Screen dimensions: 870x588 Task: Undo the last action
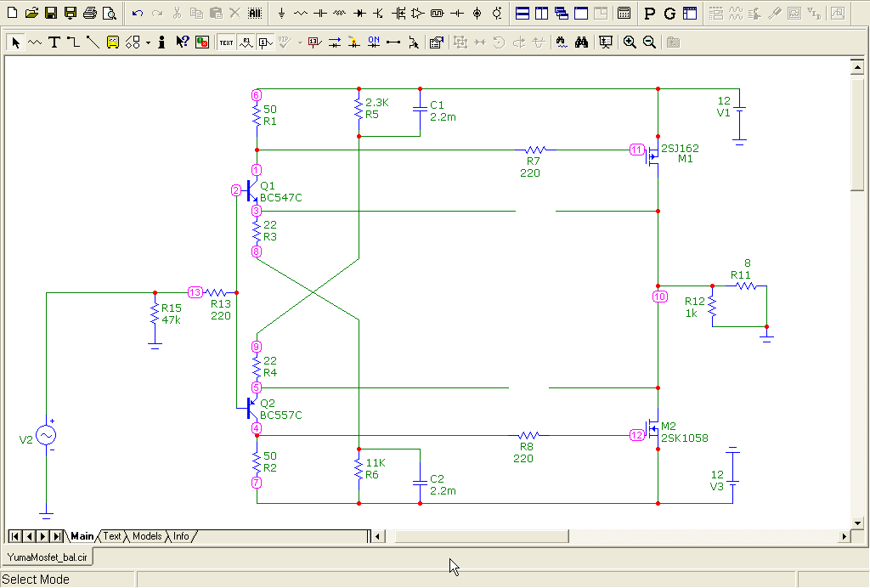[x=138, y=14]
